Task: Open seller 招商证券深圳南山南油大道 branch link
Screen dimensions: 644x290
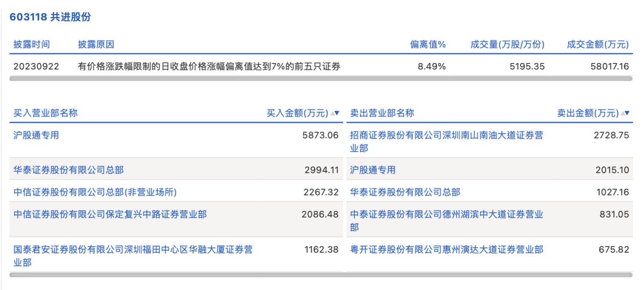Action: coord(446,135)
